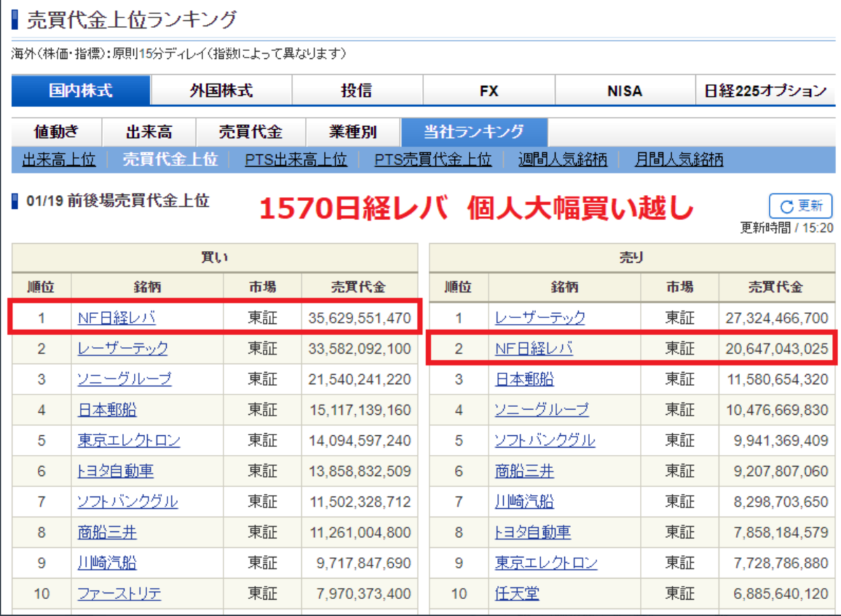Click the value 20,647,043,025

click(x=777, y=348)
